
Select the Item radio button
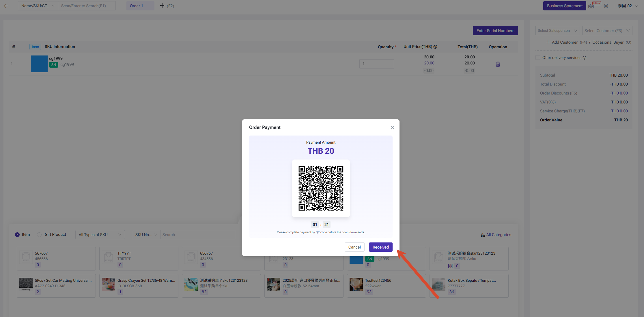[17, 235]
